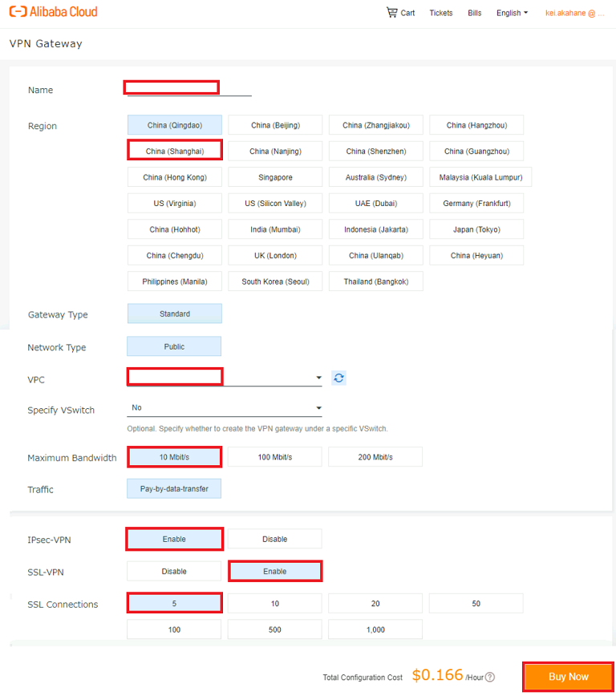Pick China (Hangzhou) region
616x700 pixels.
click(x=476, y=125)
